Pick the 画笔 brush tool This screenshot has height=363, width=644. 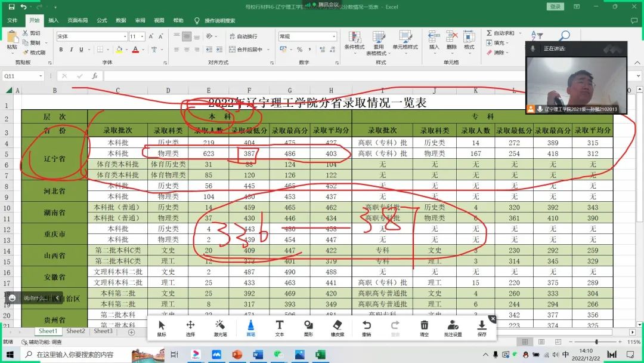point(250,328)
